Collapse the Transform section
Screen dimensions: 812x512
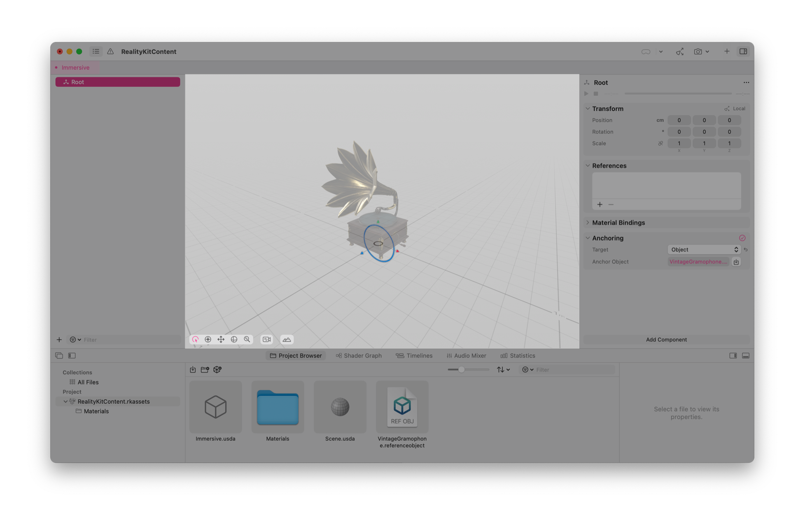coord(588,109)
